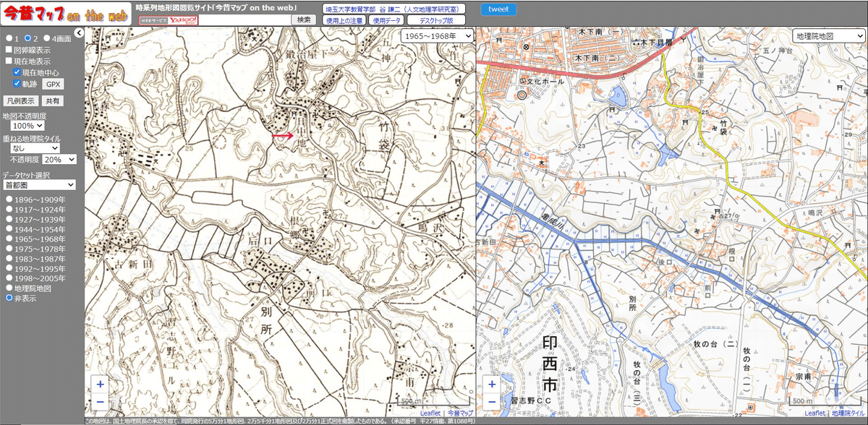Select the 1975～1978年 period radio

[x=9, y=249]
